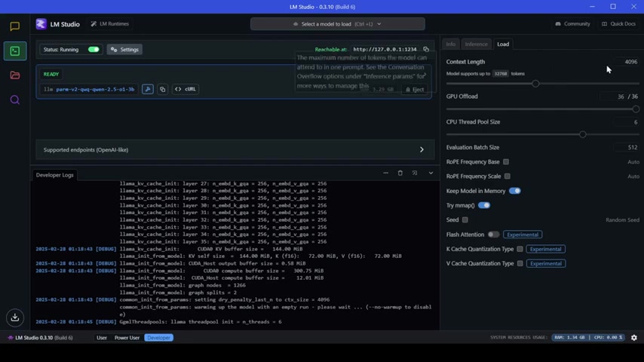Open the Developer Logs more options menu
Image resolution: width=644 pixels, height=362 pixels.
pyautogui.click(x=385, y=173)
